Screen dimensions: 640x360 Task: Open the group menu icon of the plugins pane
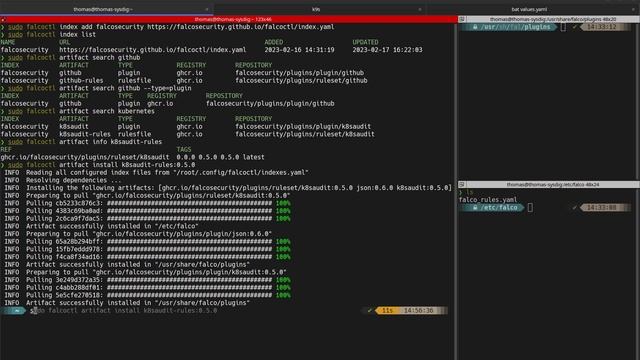coord(462,19)
